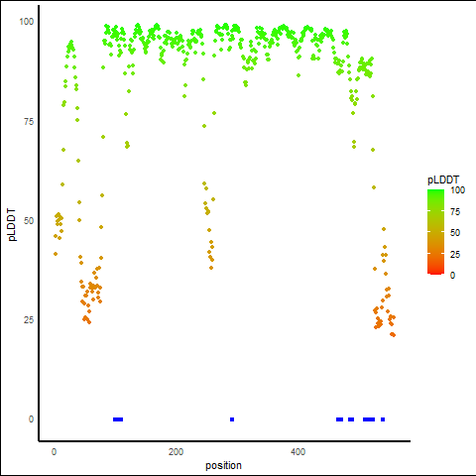Click the legend label 75
The height and width of the screenshot is (476, 476).
(455, 212)
